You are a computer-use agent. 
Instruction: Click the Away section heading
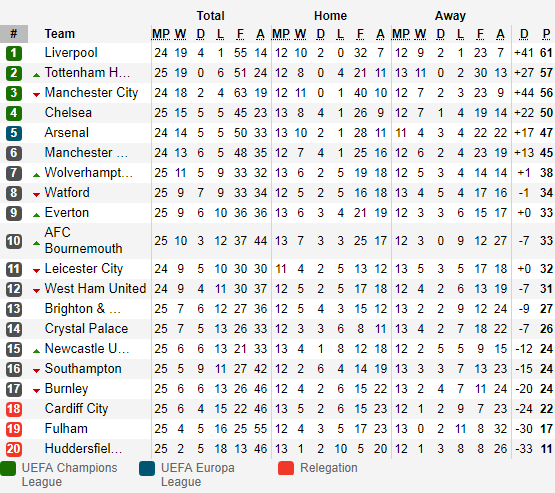(x=450, y=16)
